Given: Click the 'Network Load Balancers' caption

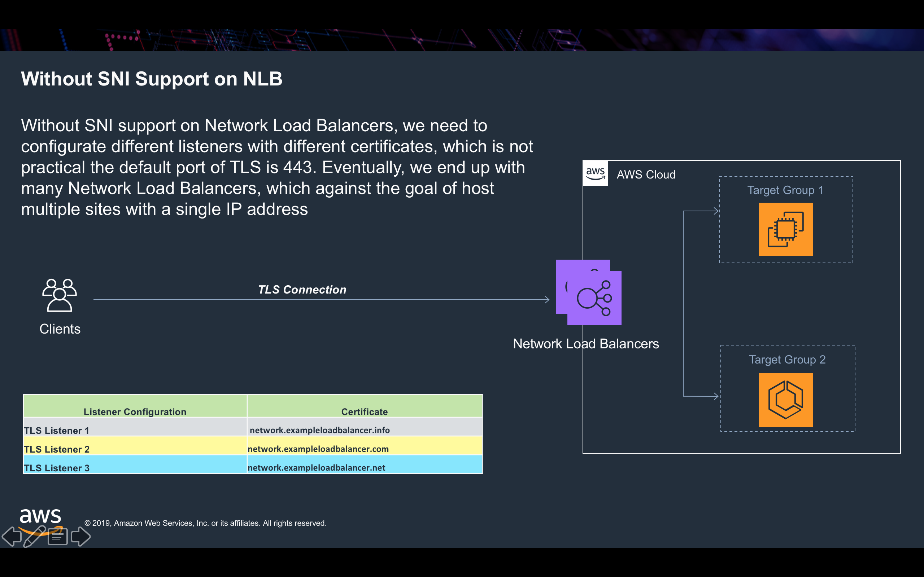Looking at the screenshot, I should (x=586, y=344).
